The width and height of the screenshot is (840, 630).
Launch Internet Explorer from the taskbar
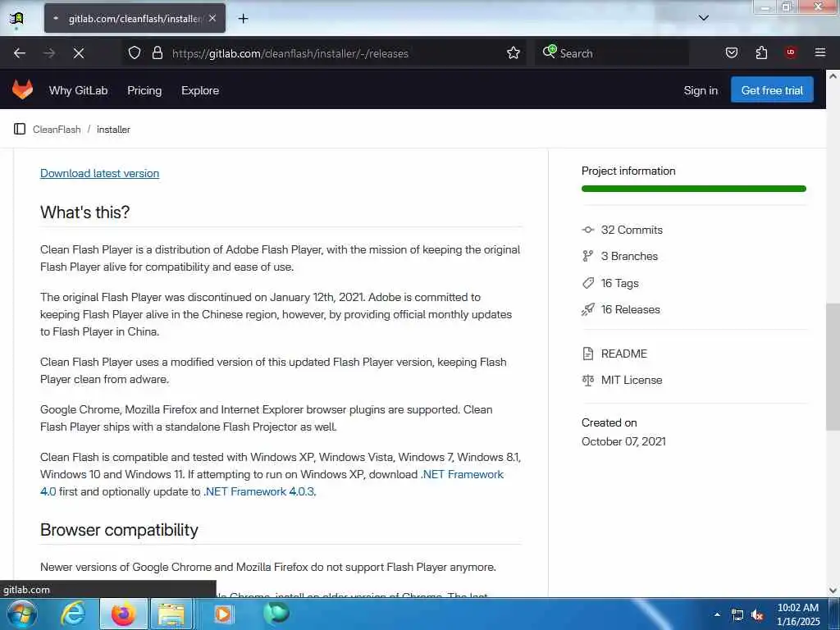coord(72,614)
